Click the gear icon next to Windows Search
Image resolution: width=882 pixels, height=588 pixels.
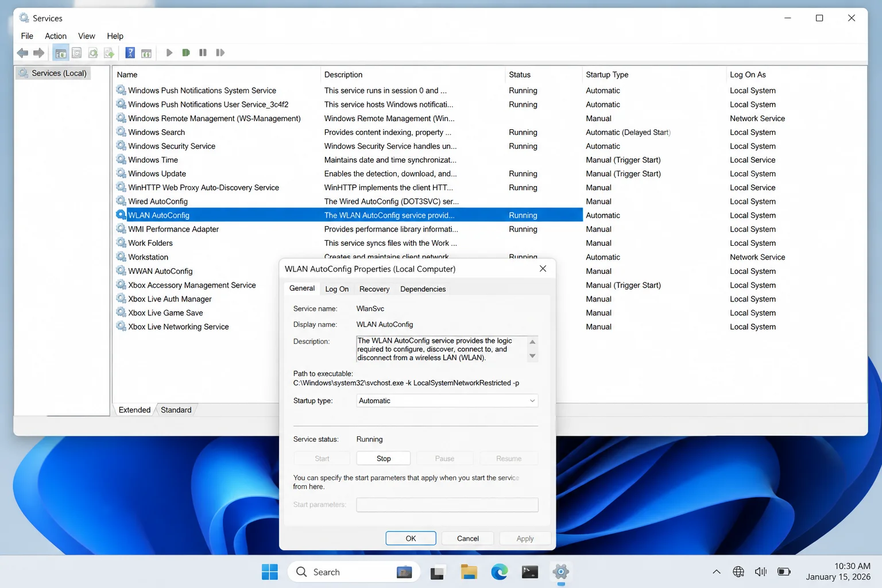[x=121, y=132]
